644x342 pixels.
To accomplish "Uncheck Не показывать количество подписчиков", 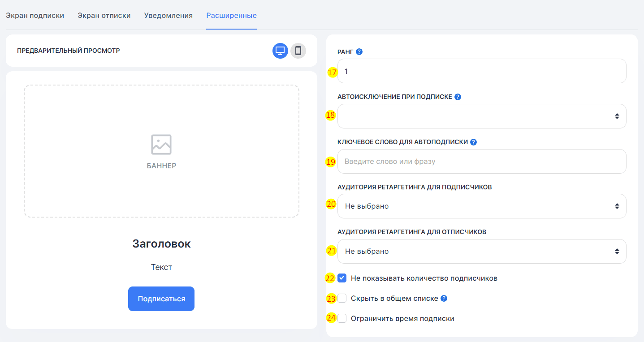I will 342,278.
